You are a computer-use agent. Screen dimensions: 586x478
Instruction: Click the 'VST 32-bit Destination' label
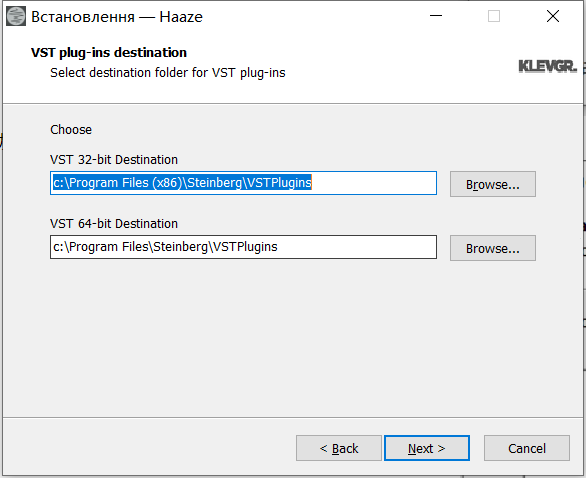(x=114, y=160)
